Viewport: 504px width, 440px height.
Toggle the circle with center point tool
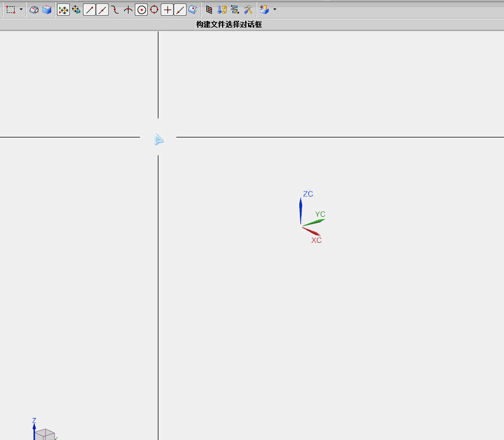(141, 10)
